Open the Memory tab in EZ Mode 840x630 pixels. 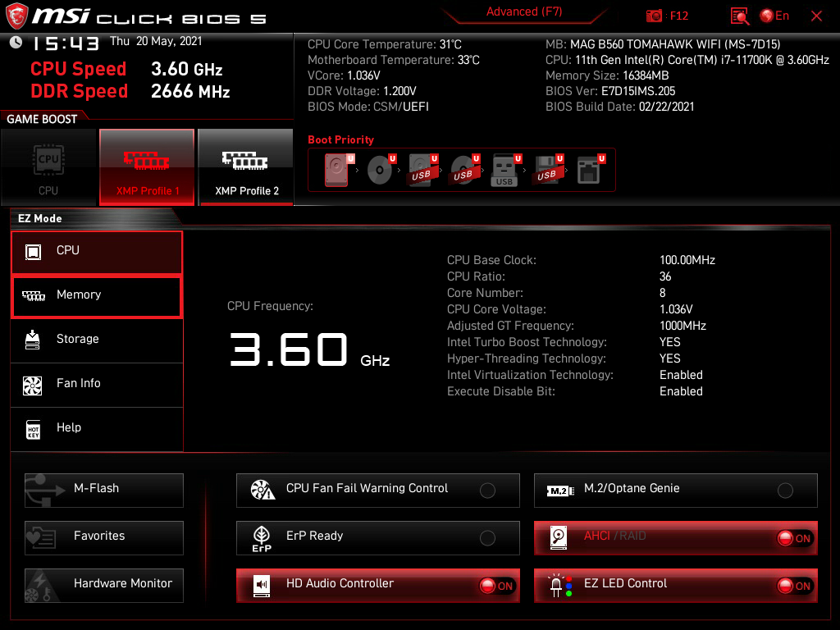tap(97, 296)
